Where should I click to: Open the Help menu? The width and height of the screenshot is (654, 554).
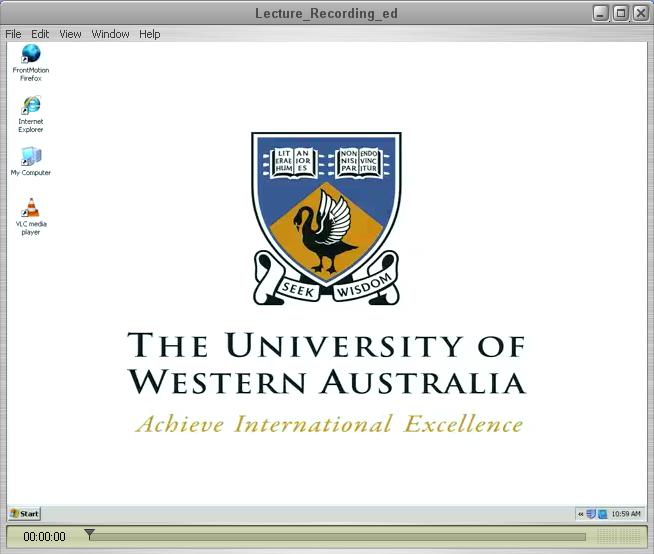[x=149, y=34]
